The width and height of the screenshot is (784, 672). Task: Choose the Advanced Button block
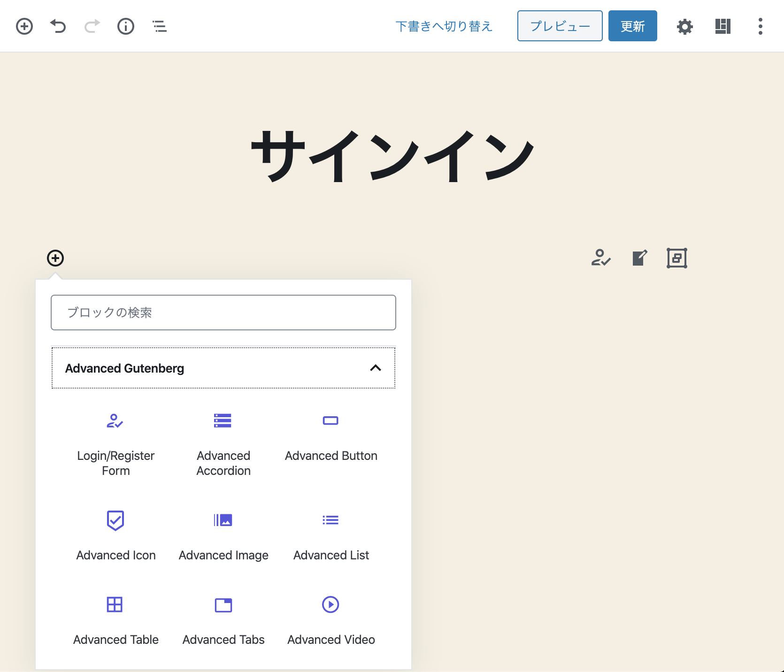click(x=331, y=436)
